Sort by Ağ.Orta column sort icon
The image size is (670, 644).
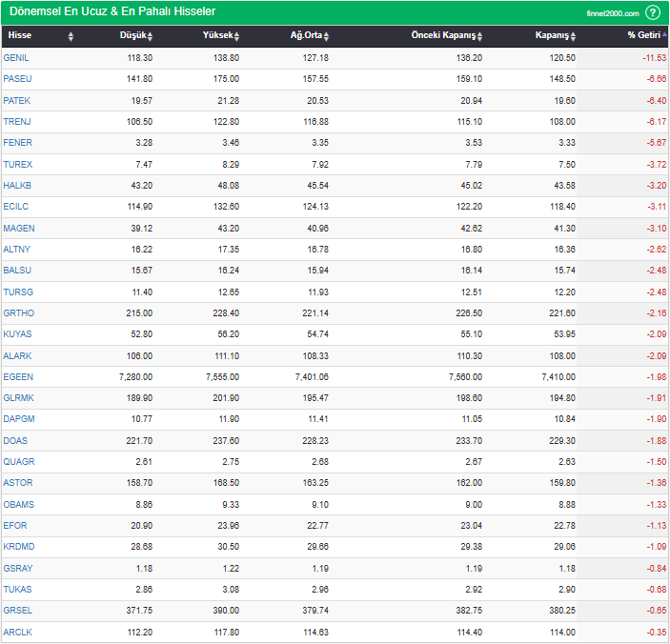coord(326,36)
